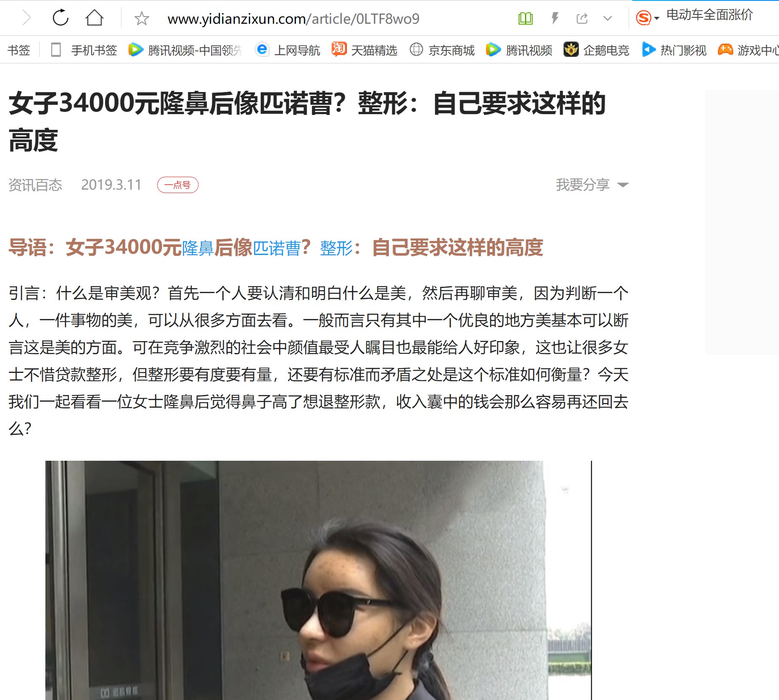Go to the browser home page icon
Image resolution: width=779 pixels, height=700 pixels.
point(94,18)
